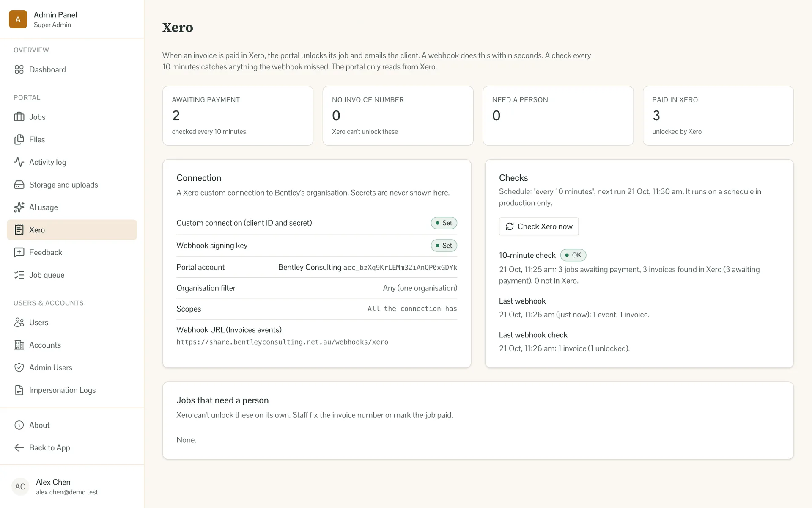The image size is (812, 508).
Task: Open the Activity log section
Action: (x=72, y=162)
